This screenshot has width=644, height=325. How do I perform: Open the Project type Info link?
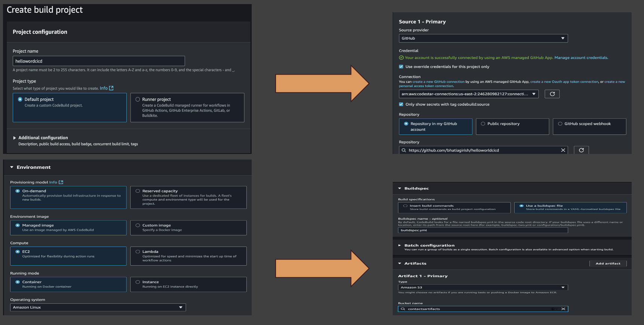[104, 88]
